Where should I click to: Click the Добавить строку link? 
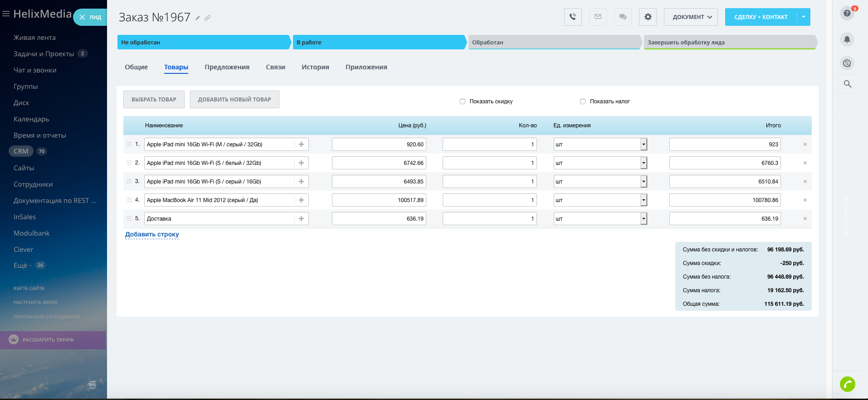(x=152, y=235)
